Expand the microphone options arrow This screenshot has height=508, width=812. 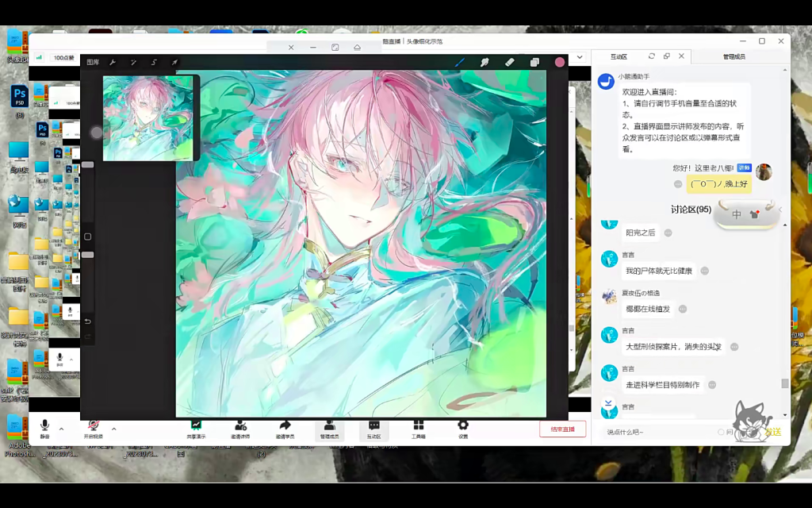click(x=62, y=429)
